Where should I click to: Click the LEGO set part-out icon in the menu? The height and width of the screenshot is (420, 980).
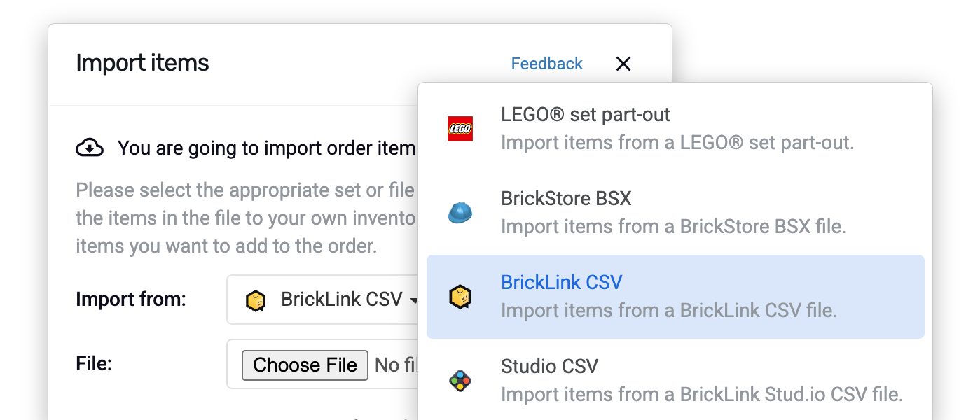(x=461, y=128)
